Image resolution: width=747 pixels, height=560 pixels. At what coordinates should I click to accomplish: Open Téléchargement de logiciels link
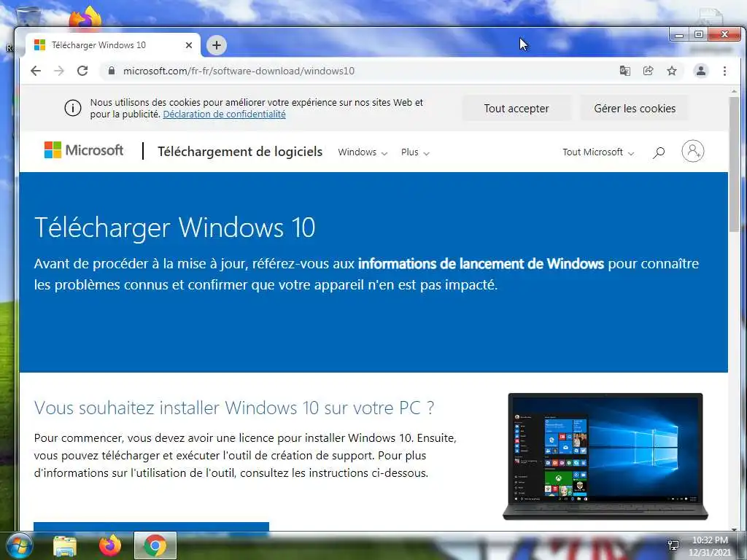pos(240,152)
